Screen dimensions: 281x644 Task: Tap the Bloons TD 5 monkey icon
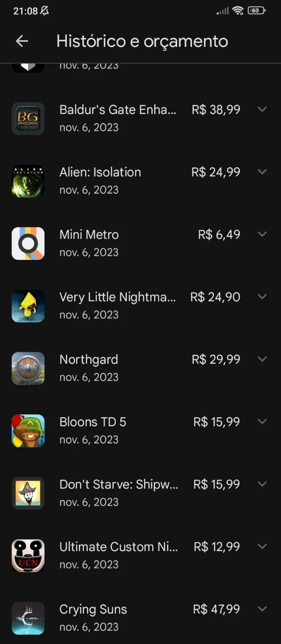coord(28,431)
